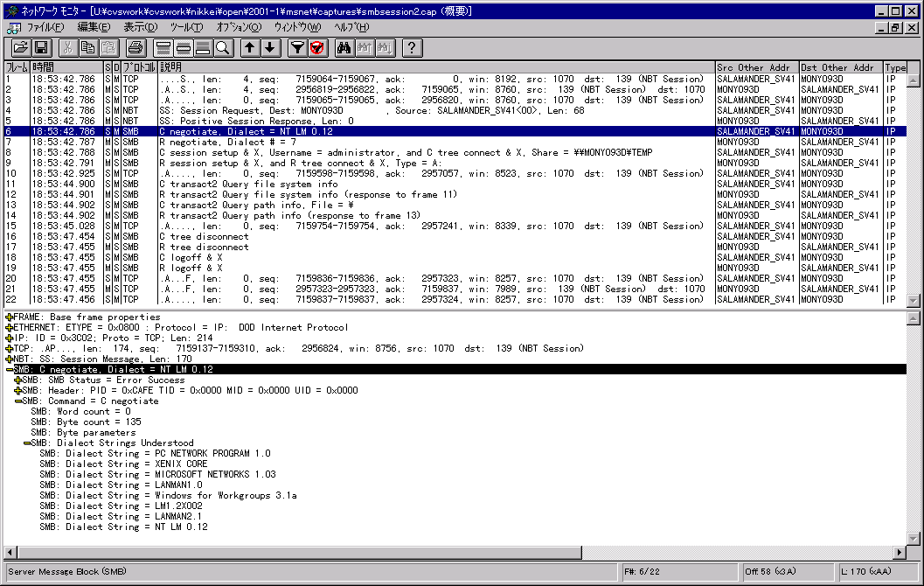Collapse SMB: Command = C negotiate
This screenshot has width=924, height=586.
tap(17, 401)
